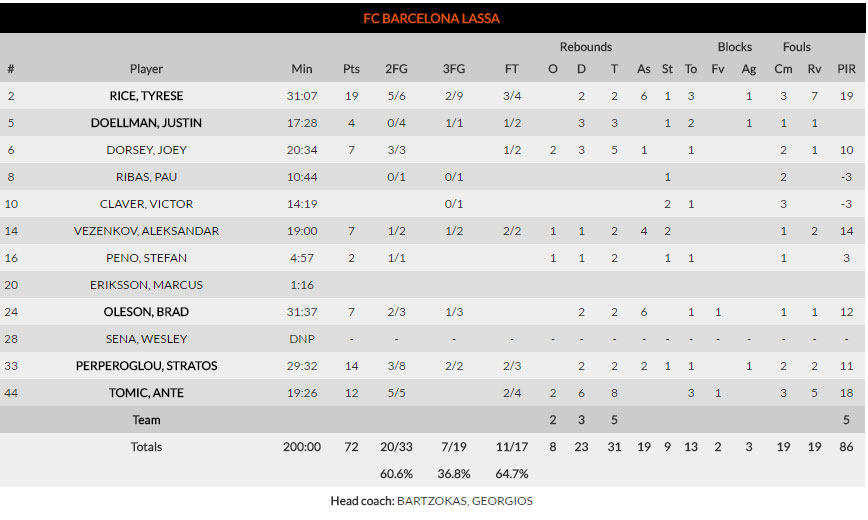Viewport: 868px width, 520px height.
Task: Click on Claver, Victor name
Action: (146, 204)
